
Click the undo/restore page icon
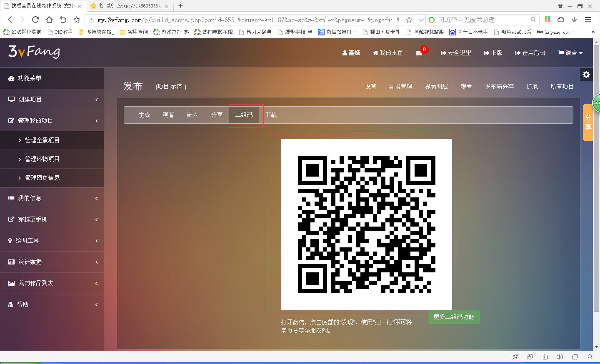click(x=63, y=20)
